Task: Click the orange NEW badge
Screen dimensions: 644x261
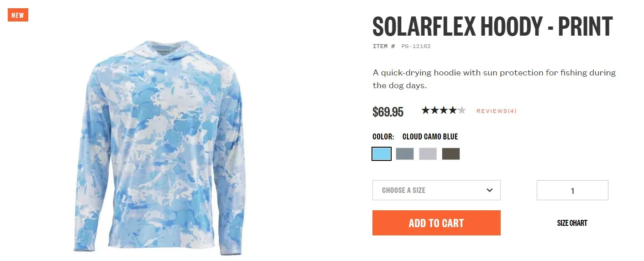Action: pyautogui.click(x=18, y=15)
